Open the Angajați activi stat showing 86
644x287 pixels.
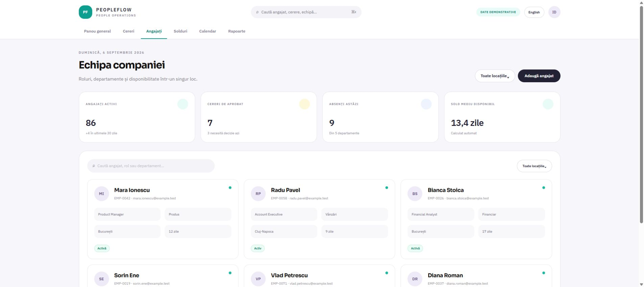pyautogui.click(x=137, y=117)
